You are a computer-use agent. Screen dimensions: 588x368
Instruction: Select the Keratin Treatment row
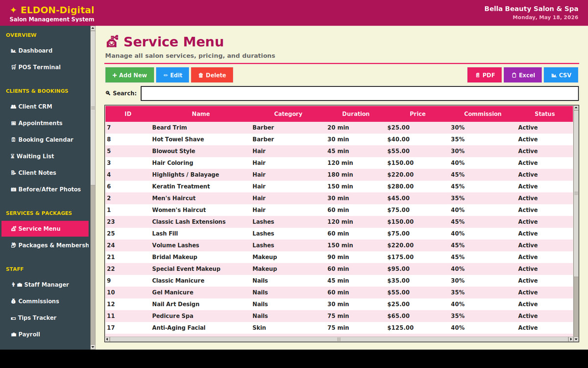point(339,186)
